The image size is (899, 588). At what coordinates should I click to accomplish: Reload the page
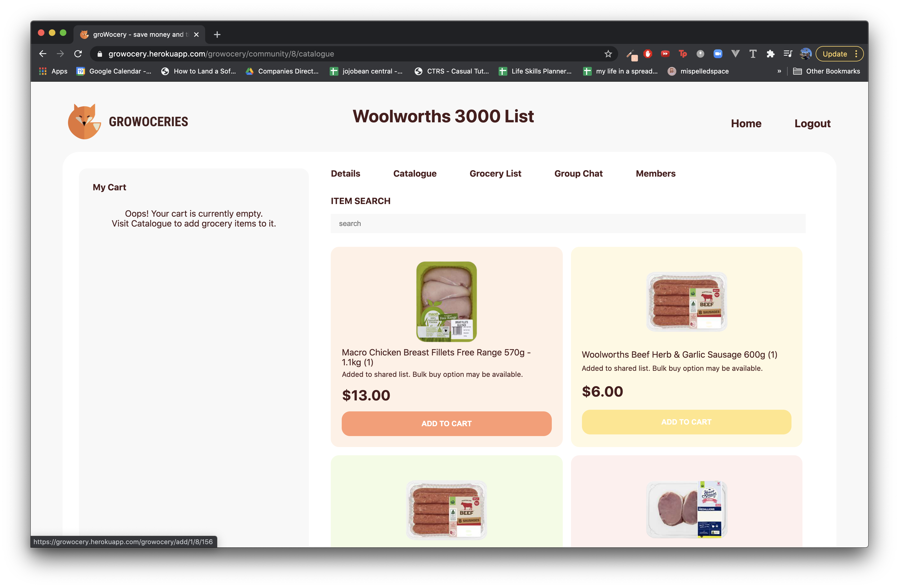[x=78, y=54]
